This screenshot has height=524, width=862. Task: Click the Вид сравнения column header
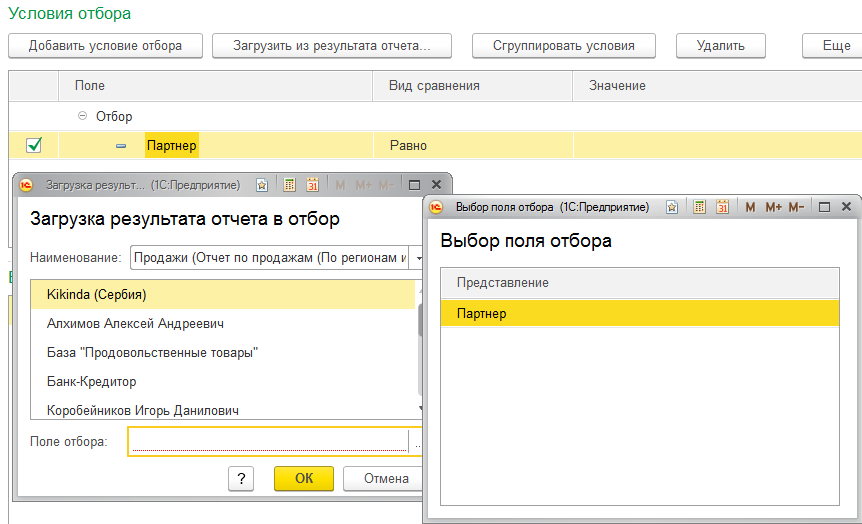coord(473,86)
